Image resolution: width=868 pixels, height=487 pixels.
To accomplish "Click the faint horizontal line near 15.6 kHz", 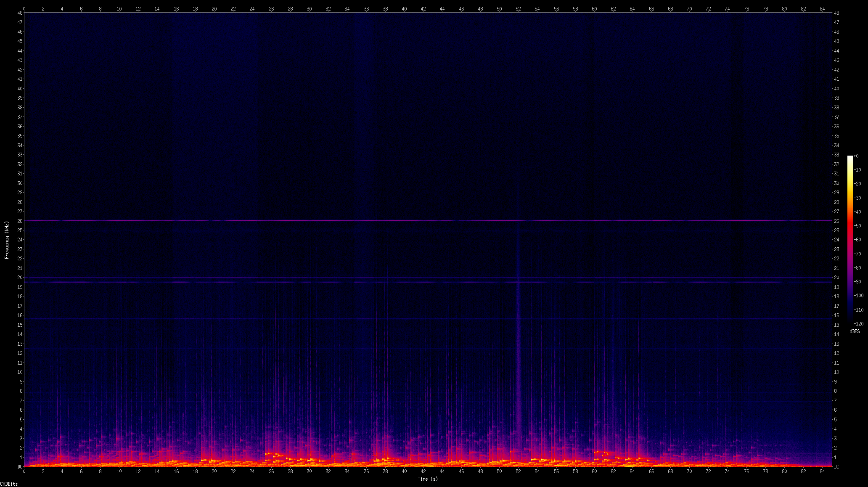I will pyautogui.click(x=421, y=319).
